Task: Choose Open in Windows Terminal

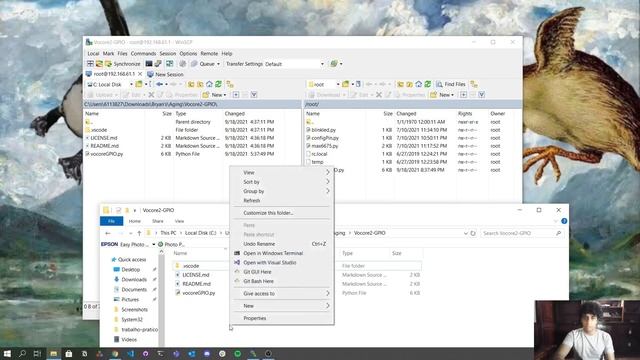Action: click(x=282, y=253)
